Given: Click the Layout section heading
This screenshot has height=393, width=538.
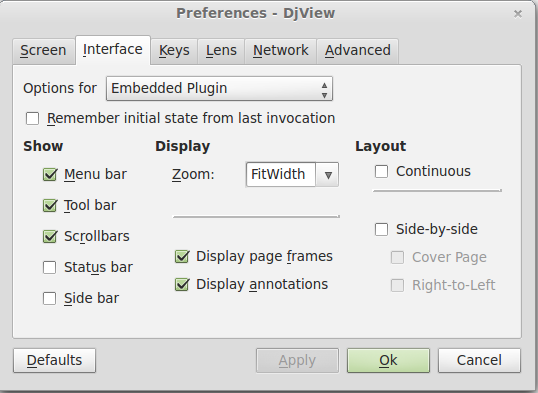Looking at the screenshot, I should click(x=381, y=147).
